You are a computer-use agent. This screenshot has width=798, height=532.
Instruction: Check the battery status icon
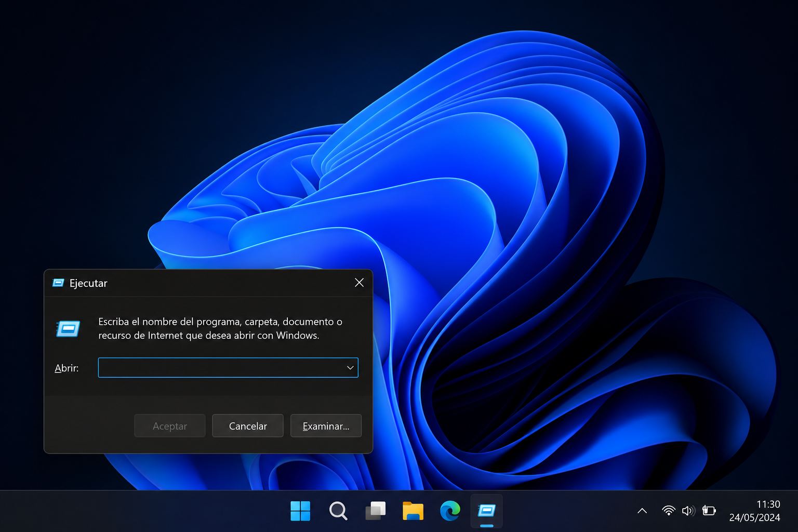click(x=709, y=511)
